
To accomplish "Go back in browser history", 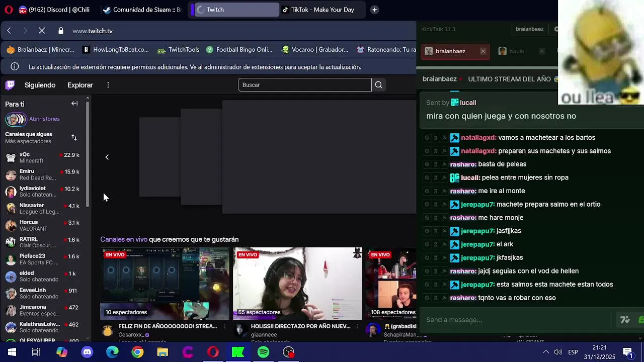I will coord(9,31).
